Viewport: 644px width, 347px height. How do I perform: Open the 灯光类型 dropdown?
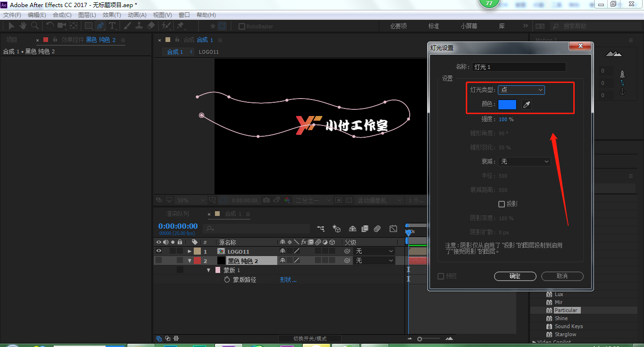[x=521, y=90]
